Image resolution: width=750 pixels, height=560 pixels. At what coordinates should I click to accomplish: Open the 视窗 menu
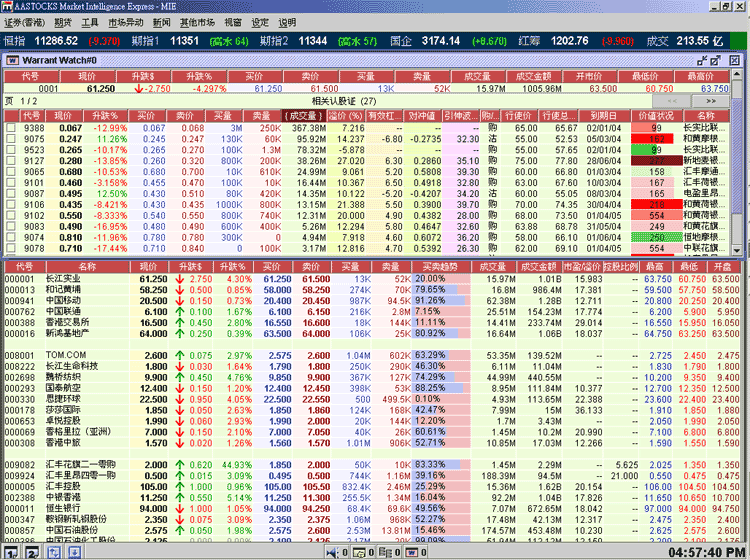[233, 22]
